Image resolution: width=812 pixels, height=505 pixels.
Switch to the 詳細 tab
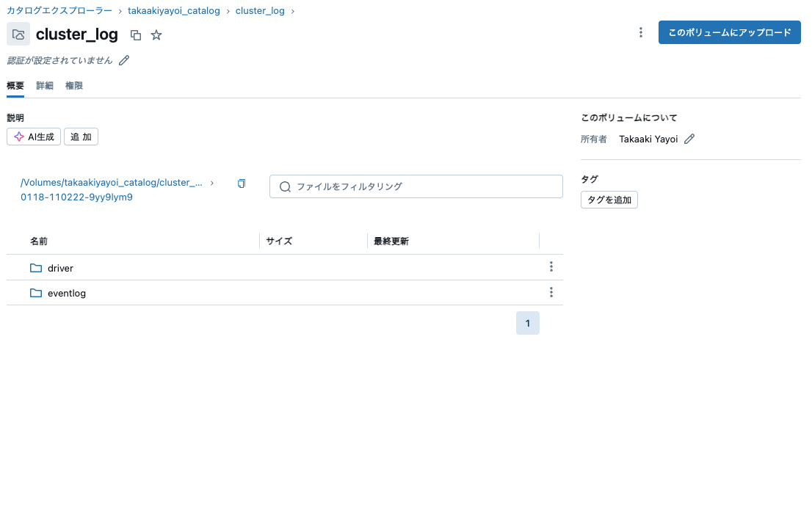point(44,85)
